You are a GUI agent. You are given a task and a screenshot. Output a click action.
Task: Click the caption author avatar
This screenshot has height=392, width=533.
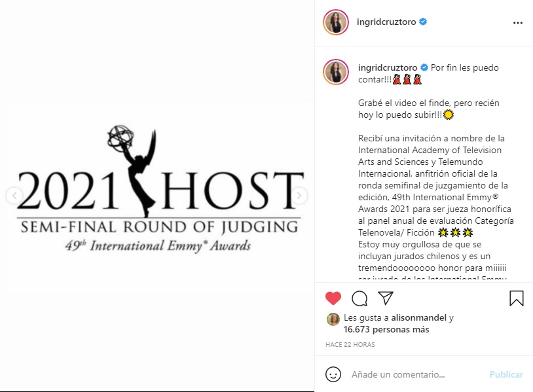click(336, 72)
